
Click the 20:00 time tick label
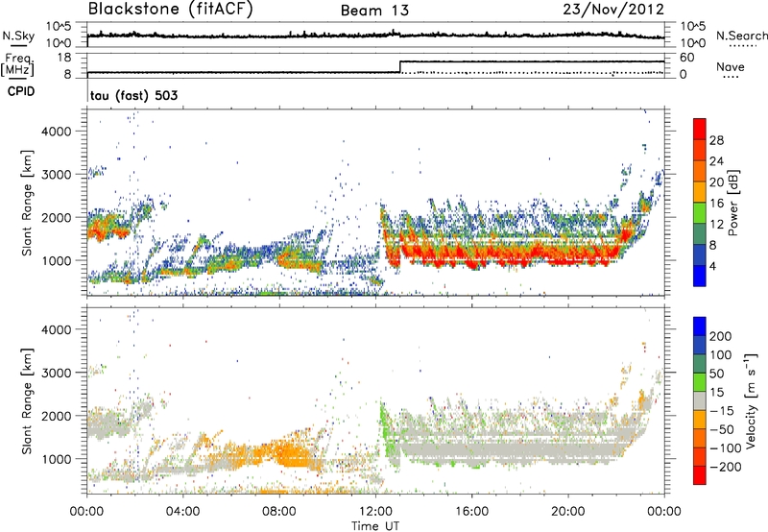tap(567, 512)
